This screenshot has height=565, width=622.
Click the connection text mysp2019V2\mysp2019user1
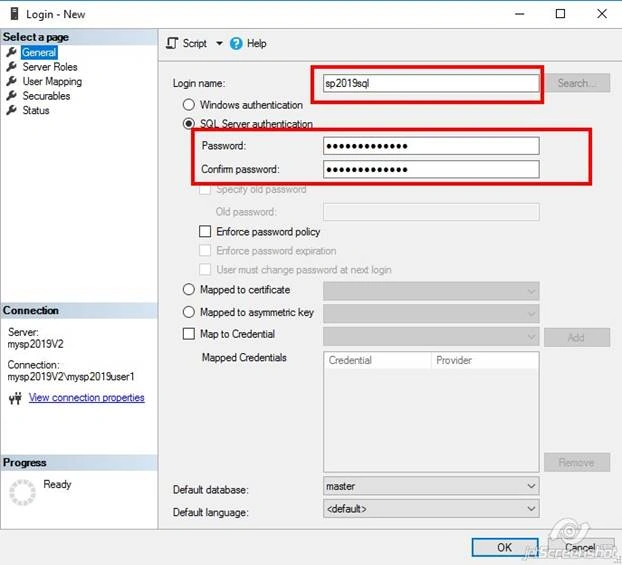[x=71, y=377]
